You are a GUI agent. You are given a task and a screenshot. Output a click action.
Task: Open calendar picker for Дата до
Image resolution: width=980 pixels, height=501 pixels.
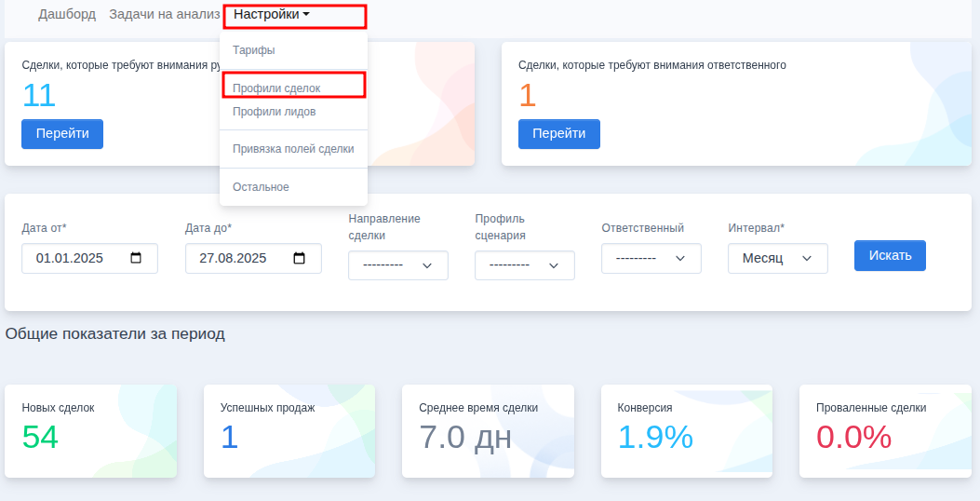(x=300, y=259)
